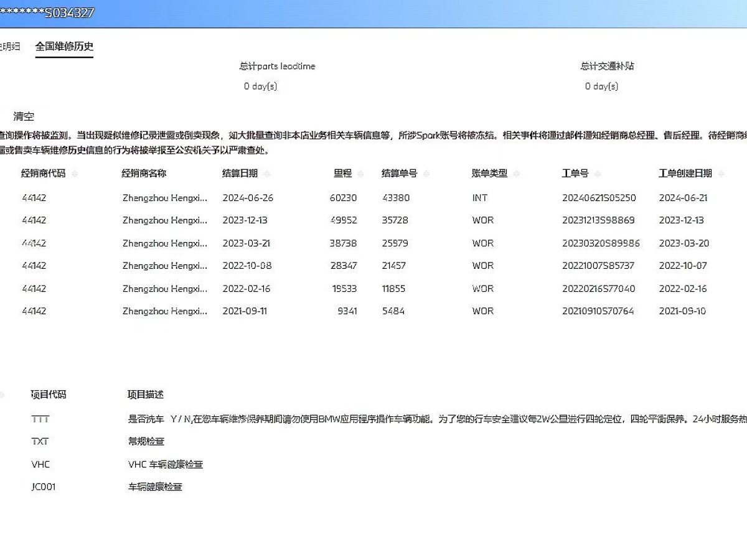This screenshot has height=560, width=747.
Task: Click sort arrows next to 结算日期
Action: [267, 174]
